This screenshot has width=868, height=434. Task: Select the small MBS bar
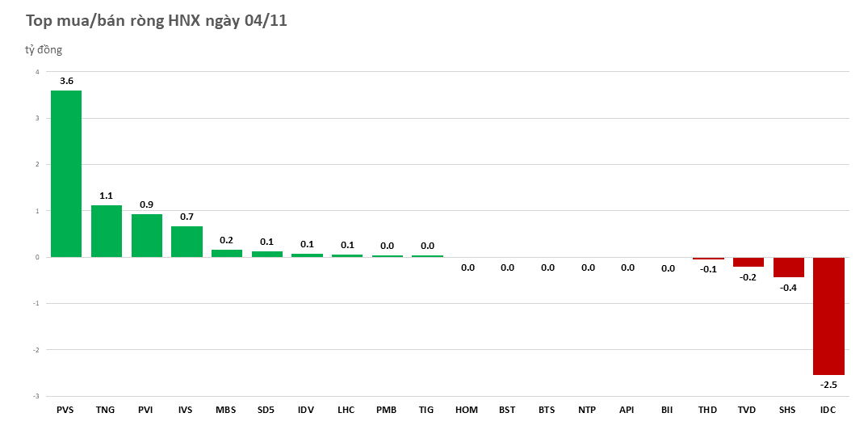click(226, 253)
